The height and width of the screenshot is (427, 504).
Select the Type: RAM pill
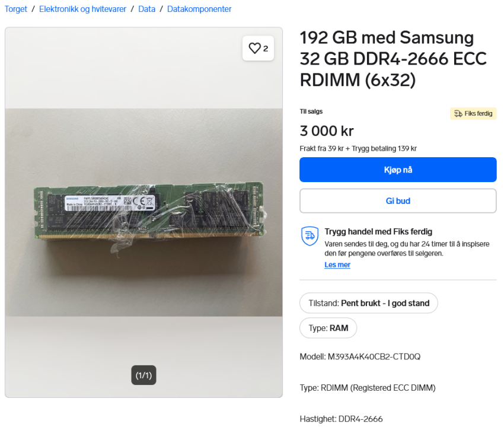point(328,327)
